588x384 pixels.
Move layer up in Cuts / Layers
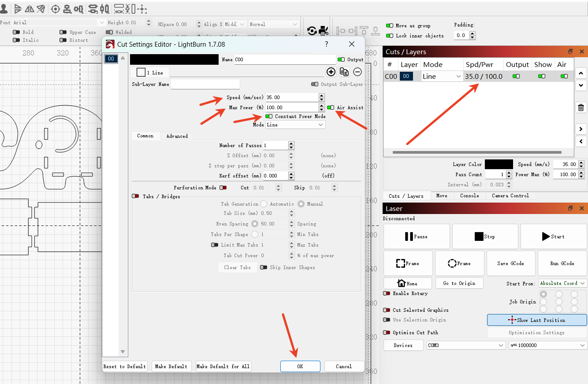tap(581, 74)
